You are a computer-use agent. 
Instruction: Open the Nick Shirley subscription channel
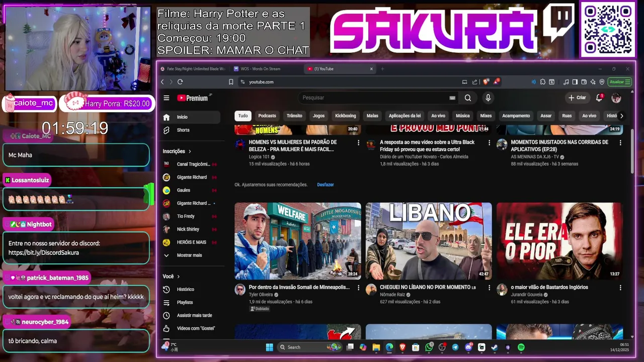[x=190, y=229]
